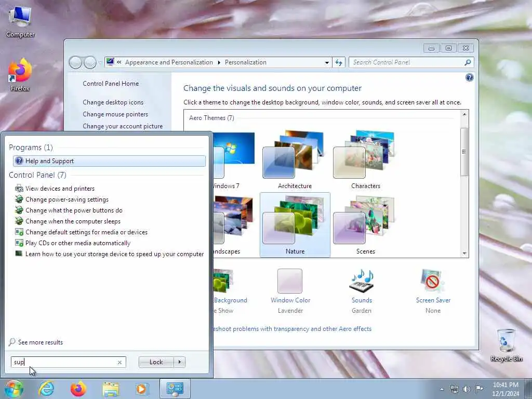Image resolution: width=532 pixels, height=399 pixels.
Task: Open Change mouse pointers link
Action: click(x=115, y=114)
